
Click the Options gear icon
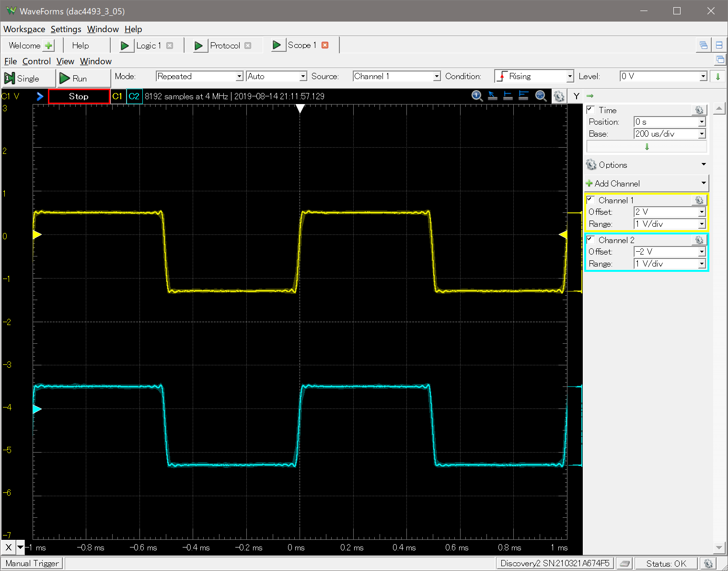point(591,165)
